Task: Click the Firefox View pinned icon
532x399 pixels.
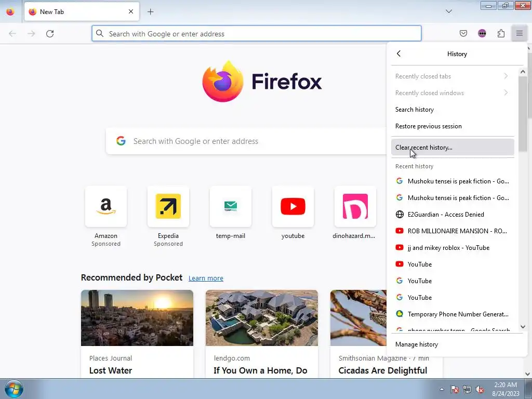Action: tap(10, 11)
